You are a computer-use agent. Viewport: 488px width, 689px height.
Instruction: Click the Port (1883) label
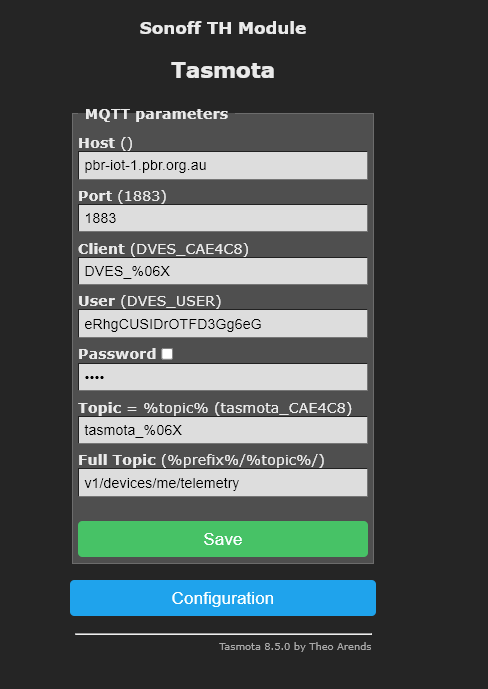click(x=122, y=196)
